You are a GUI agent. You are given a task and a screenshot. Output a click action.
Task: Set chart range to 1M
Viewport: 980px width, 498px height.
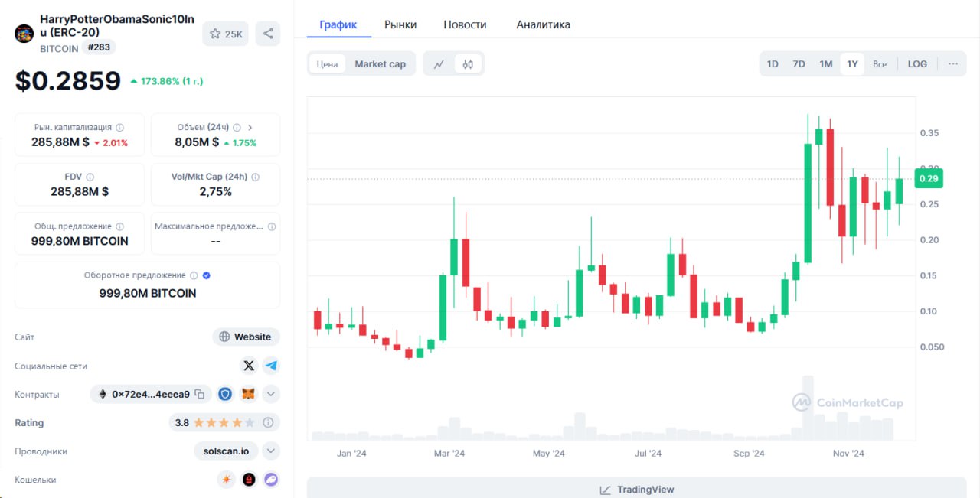point(825,64)
